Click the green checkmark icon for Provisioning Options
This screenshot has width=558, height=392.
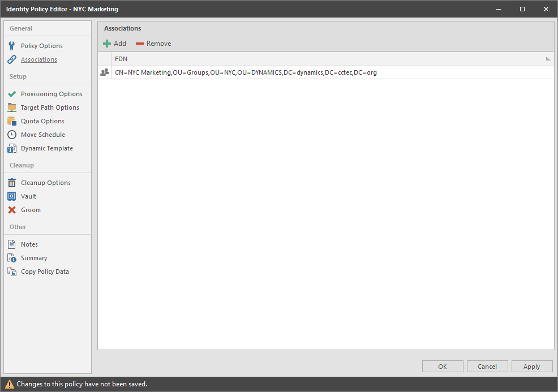point(12,94)
